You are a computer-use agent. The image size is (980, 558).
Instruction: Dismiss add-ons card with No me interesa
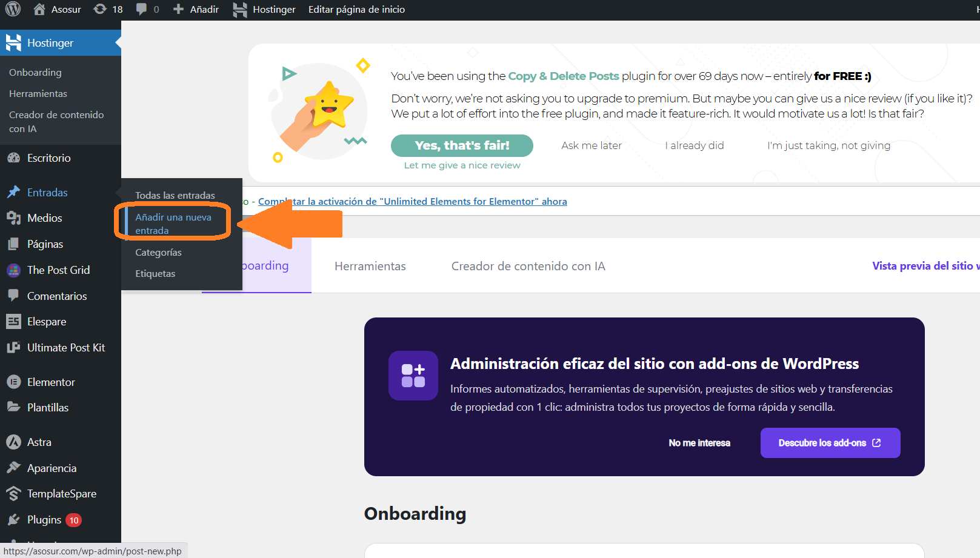(699, 443)
